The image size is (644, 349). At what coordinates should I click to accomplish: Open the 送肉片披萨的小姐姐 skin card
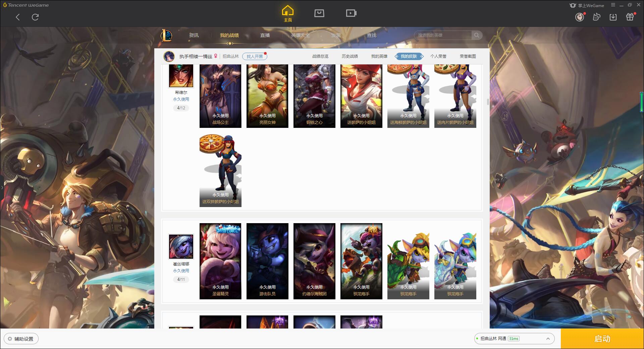coord(455,96)
